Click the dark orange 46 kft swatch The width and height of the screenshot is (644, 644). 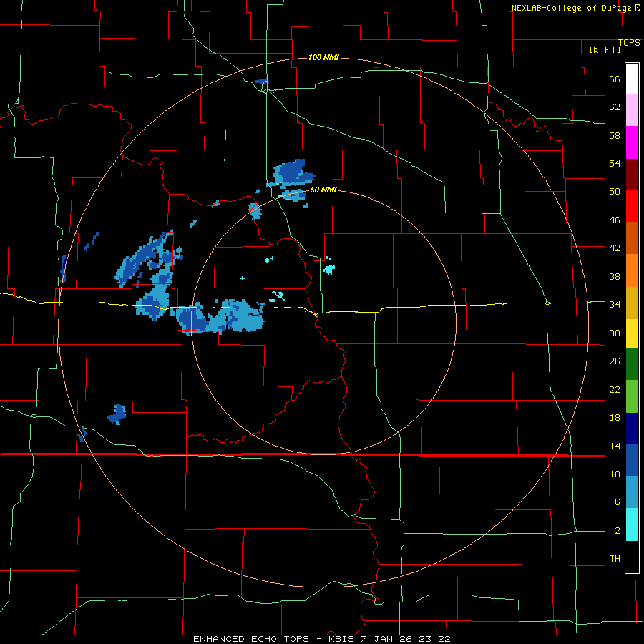(x=632, y=238)
